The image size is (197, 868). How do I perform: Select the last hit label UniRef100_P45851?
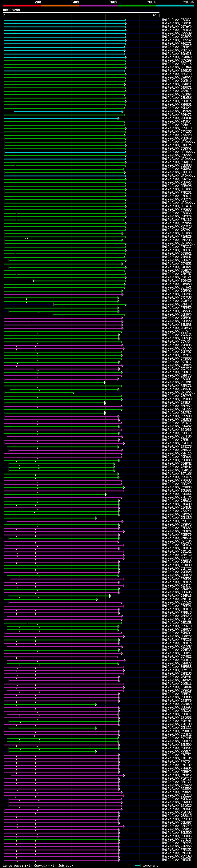point(177,860)
